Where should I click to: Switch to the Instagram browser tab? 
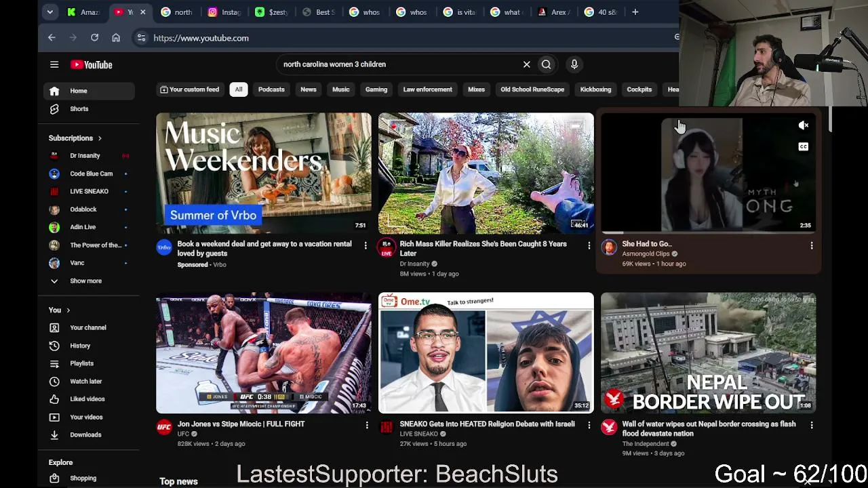click(x=224, y=12)
